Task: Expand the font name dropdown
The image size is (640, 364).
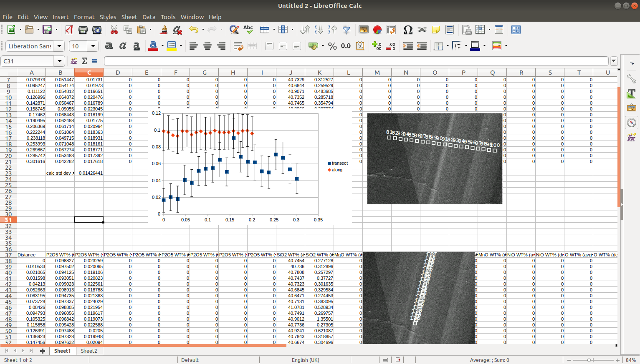Action: click(59, 46)
